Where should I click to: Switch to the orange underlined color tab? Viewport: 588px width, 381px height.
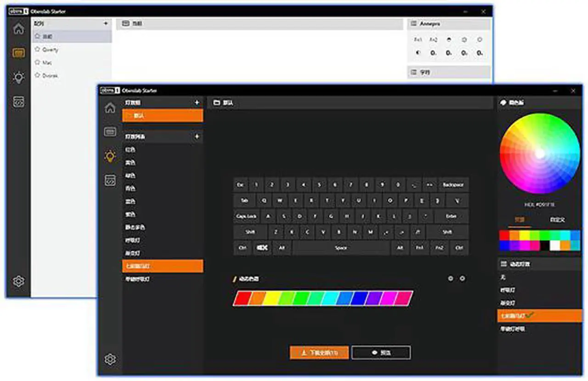[x=519, y=220]
